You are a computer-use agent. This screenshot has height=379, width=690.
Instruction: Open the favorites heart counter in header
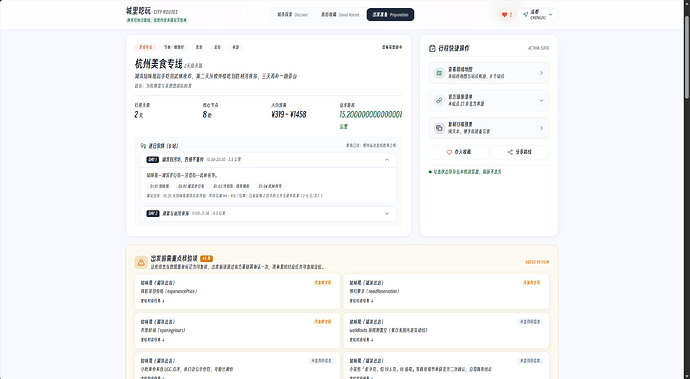pos(506,15)
